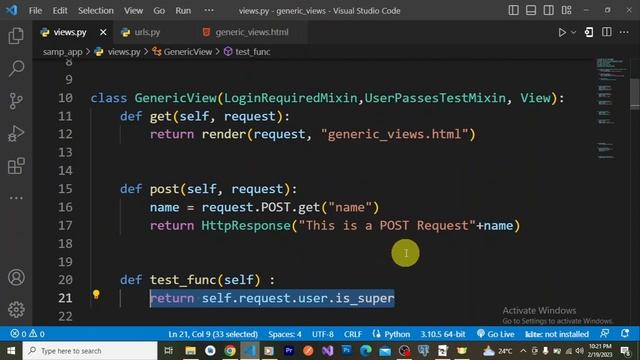
Task: Open the Manage gear icon
Action: click(x=16, y=309)
